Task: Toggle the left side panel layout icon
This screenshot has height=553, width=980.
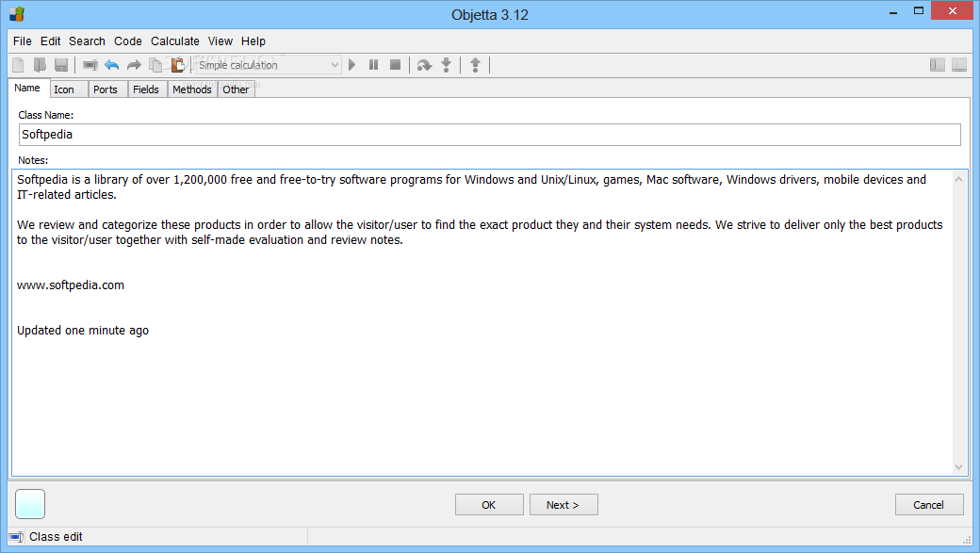Action: point(937,65)
